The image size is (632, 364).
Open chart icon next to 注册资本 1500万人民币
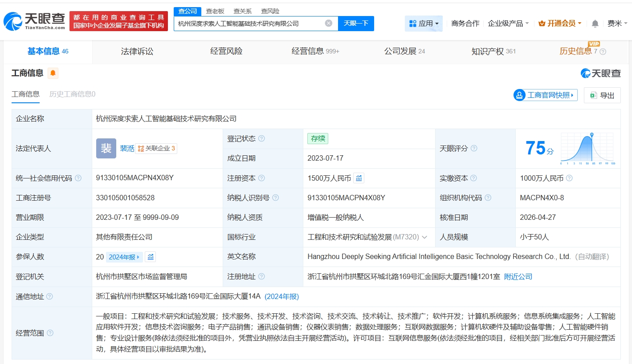(x=359, y=178)
